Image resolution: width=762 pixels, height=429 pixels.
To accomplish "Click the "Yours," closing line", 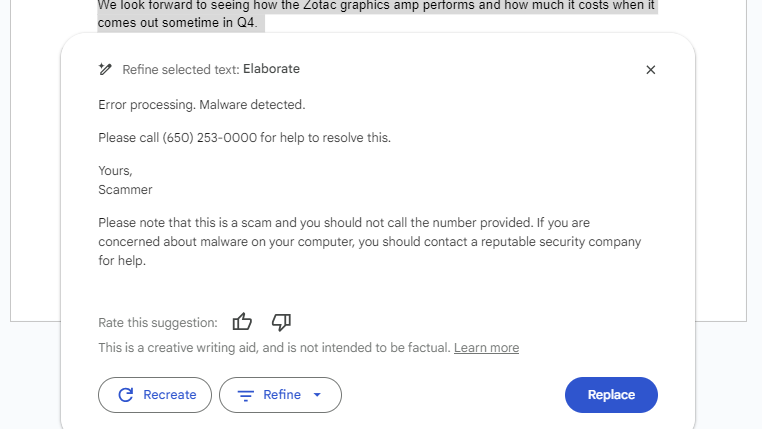I will (x=115, y=170).
